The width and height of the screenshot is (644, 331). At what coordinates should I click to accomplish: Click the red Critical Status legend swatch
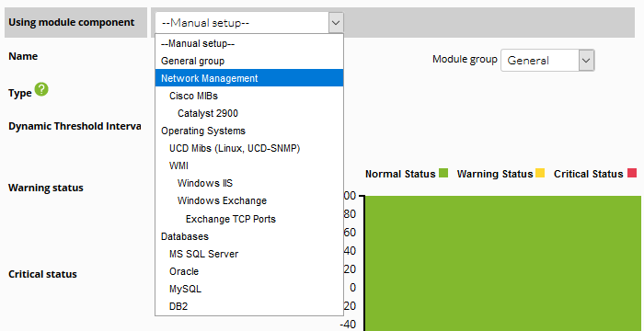pyautogui.click(x=632, y=173)
